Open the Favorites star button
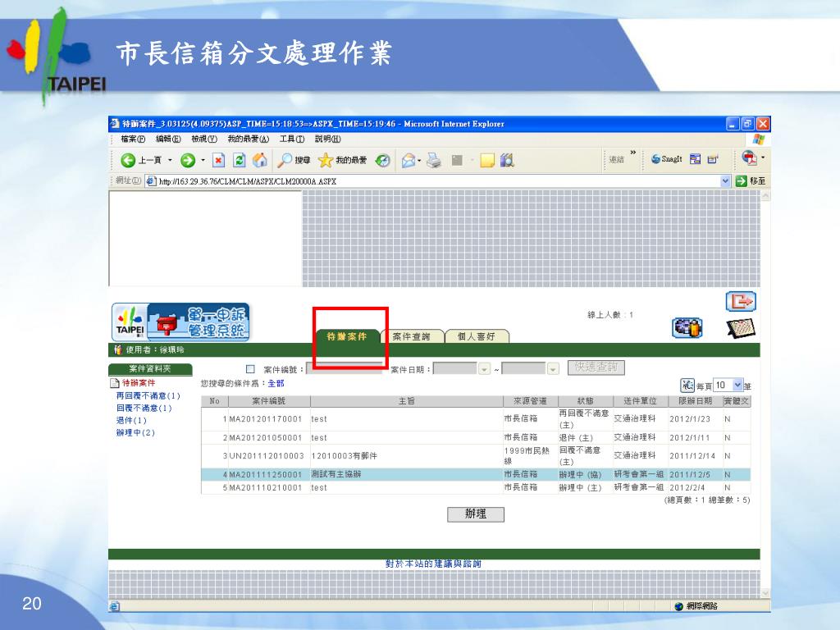The width and height of the screenshot is (840, 630). [x=343, y=160]
